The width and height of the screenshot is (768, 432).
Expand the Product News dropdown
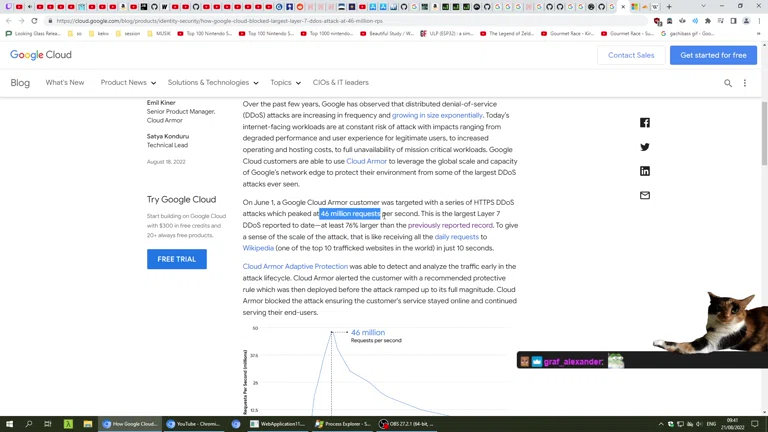tap(128, 83)
